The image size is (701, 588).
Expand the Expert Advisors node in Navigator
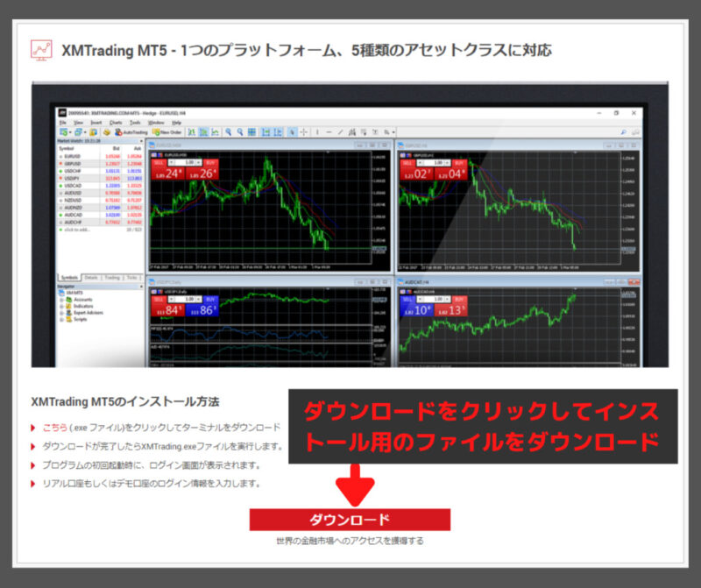point(61,313)
